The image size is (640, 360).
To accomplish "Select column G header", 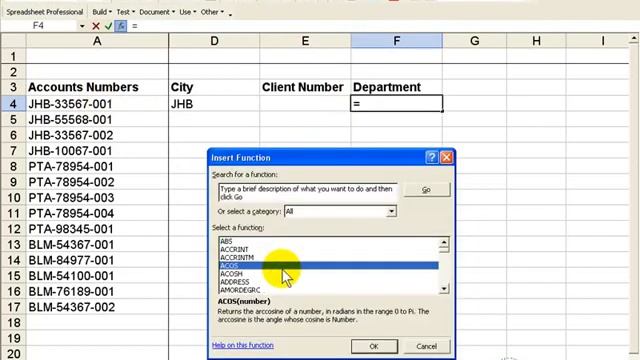I will 475,41.
